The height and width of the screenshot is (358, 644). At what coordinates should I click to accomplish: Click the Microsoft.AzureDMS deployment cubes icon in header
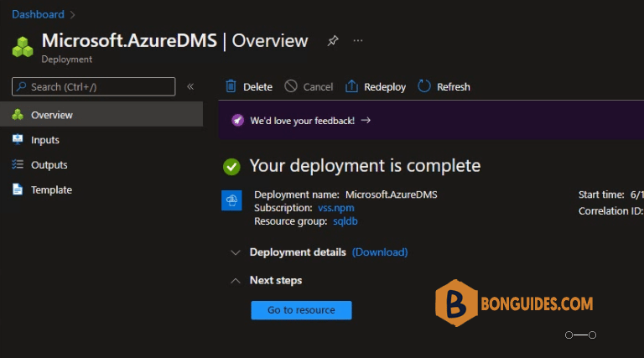click(23, 47)
